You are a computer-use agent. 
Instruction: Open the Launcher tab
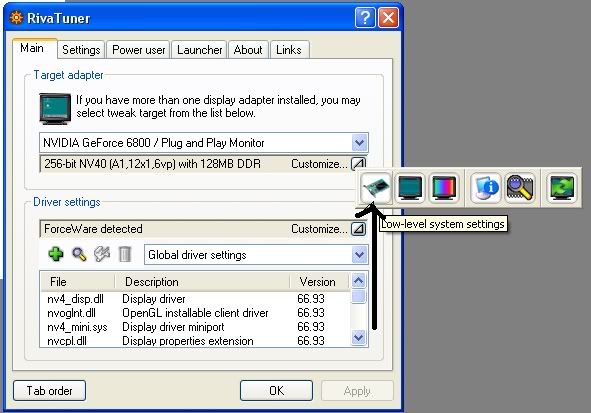tap(199, 50)
